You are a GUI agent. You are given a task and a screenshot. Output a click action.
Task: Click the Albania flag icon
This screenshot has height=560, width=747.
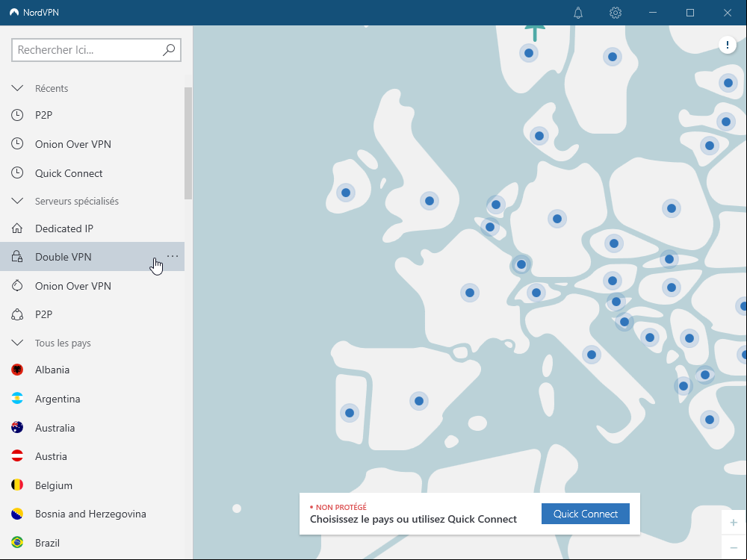tap(17, 370)
